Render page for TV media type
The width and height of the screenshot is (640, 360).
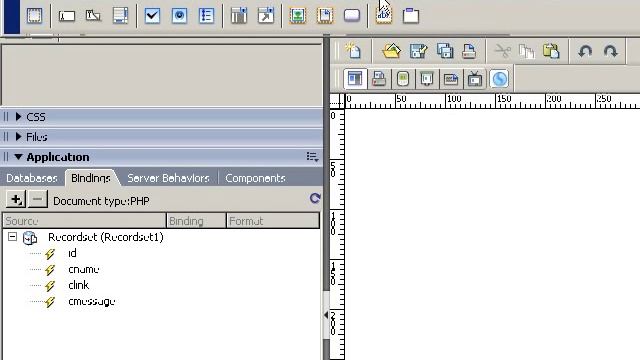tap(475, 78)
